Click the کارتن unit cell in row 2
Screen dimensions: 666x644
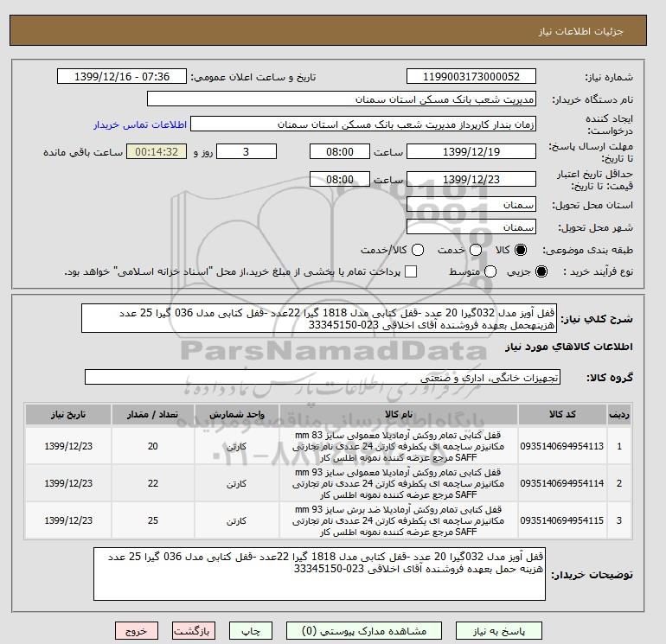237,483
